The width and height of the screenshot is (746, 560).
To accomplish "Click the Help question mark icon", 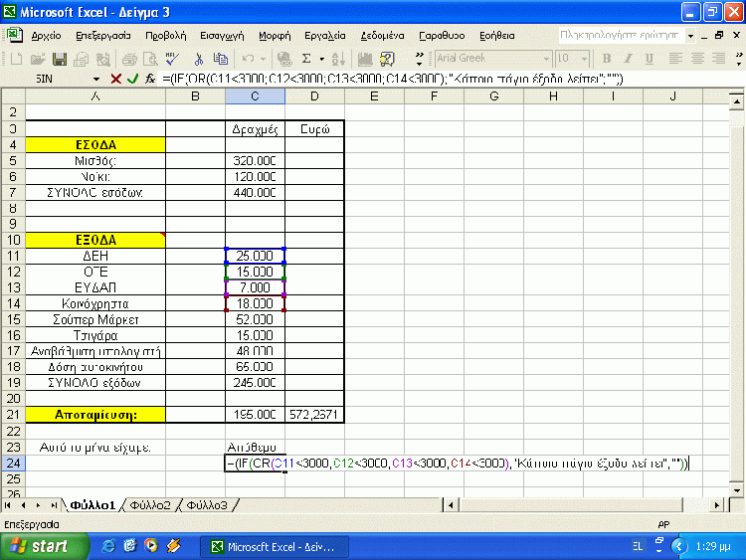I will click(x=387, y=59).
